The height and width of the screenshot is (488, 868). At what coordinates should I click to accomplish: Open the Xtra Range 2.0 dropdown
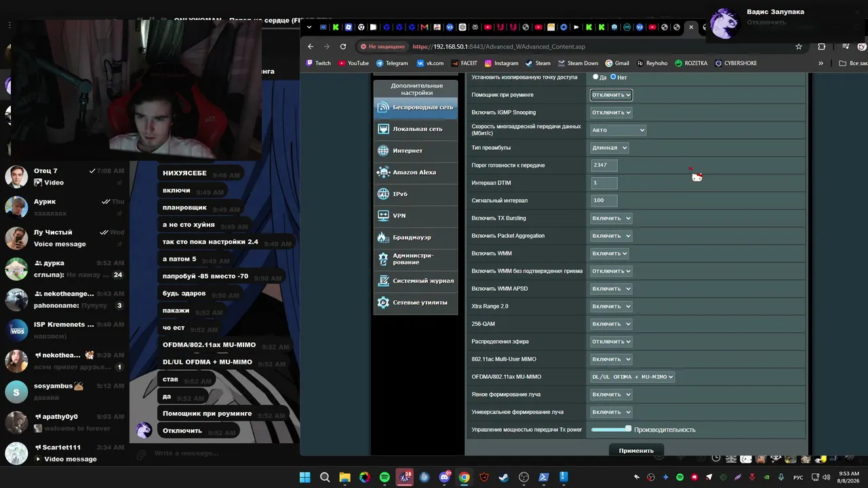coord(611,306)
